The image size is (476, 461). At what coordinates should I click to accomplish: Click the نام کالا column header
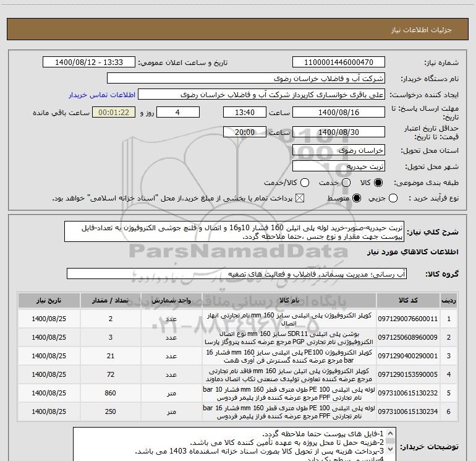pyautogui.click(x=289, y=300)
